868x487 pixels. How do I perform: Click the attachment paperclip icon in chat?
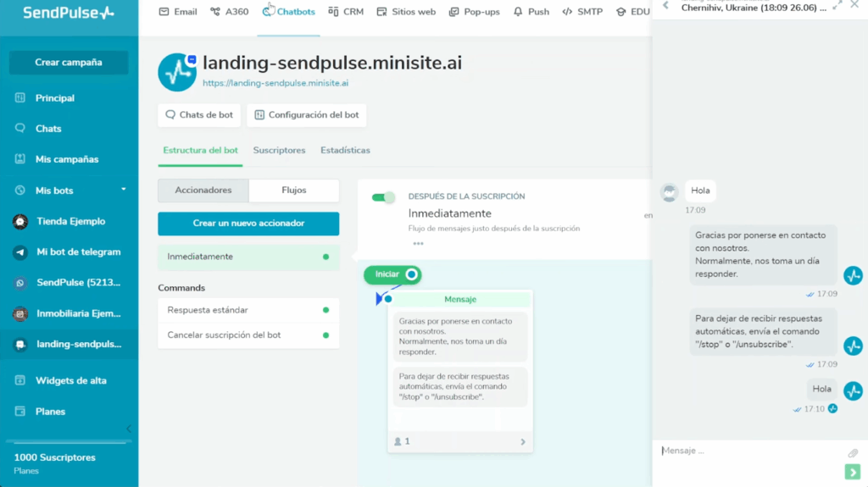[x=853, y=453]
